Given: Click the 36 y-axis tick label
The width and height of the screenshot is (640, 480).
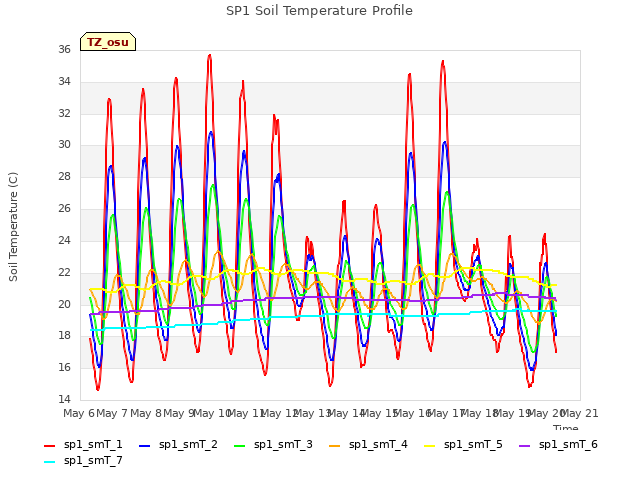Looking at the screenshot, I should [64, 49].
